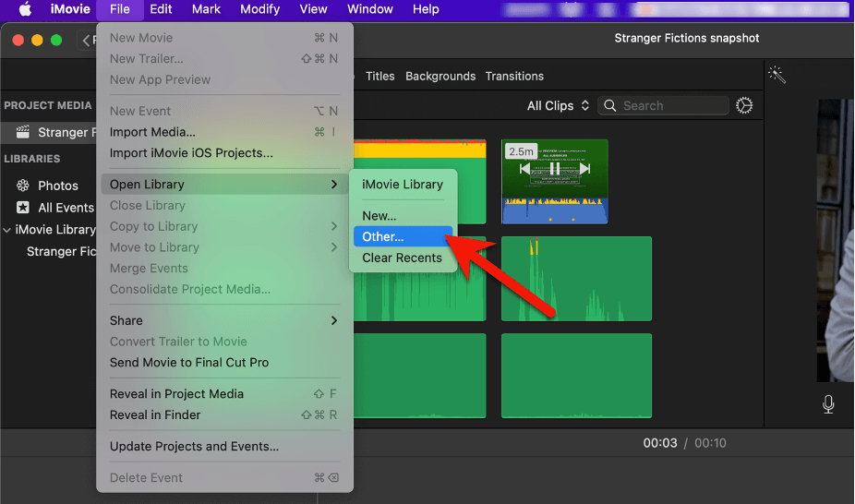Select the Stranger project under Project Media

tap(49, 132)
